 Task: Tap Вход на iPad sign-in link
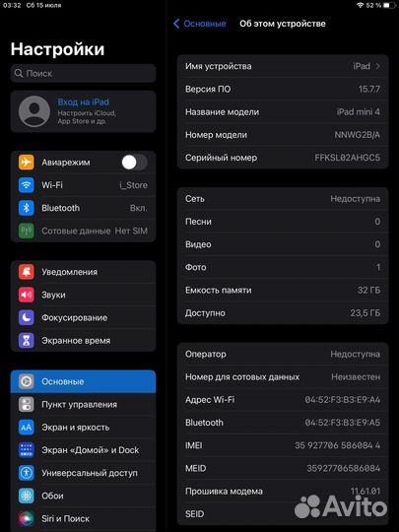[84, 102]
